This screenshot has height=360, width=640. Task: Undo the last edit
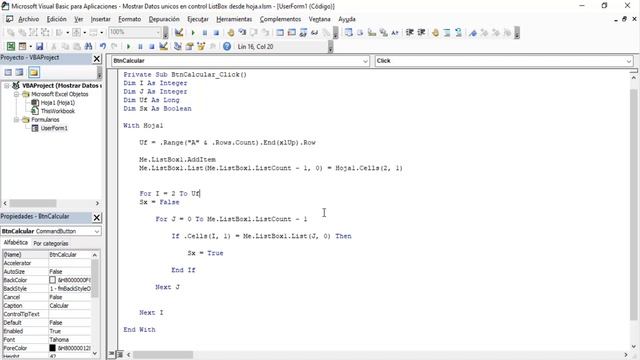pyautogui.click(x=103, y=47)
